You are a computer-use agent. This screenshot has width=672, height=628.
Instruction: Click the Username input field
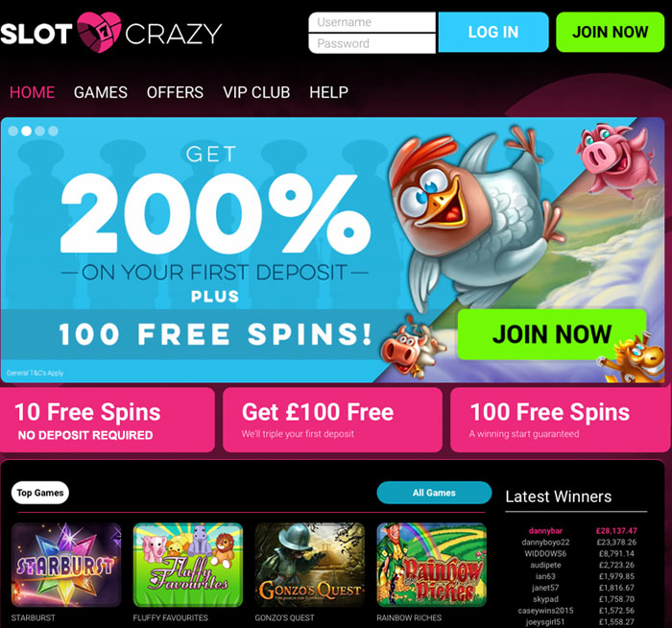tap(372, 22)
